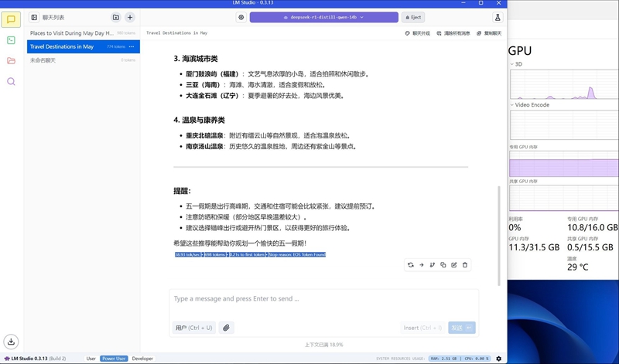Expand the Video Encode graph dropdown
Screen dimensions: 619x364
[512, 105]
